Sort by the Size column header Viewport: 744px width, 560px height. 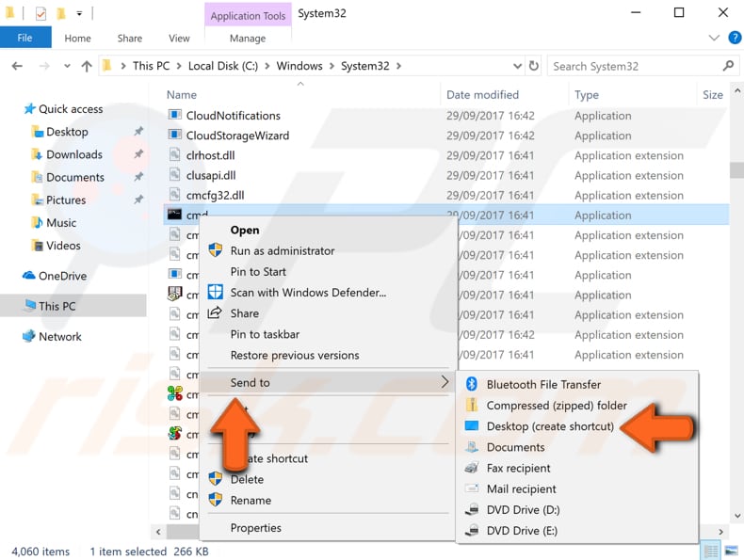[x=713, y=95]
